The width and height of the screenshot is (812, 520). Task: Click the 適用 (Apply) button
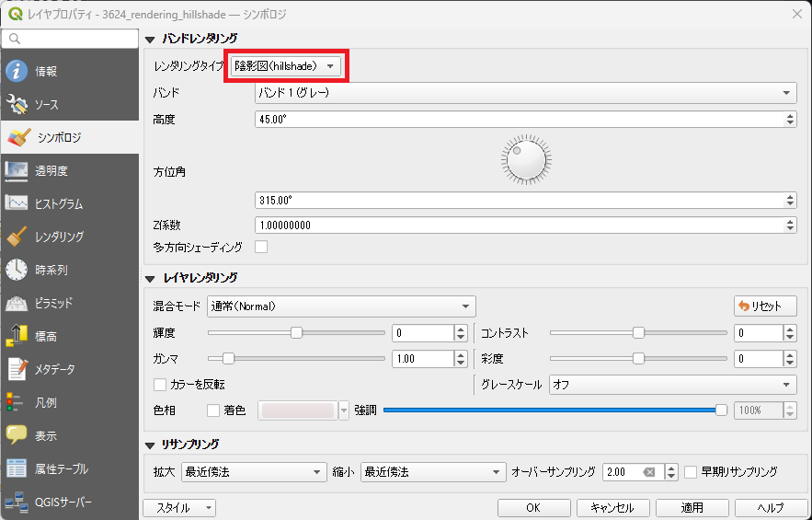click(692, 508)
